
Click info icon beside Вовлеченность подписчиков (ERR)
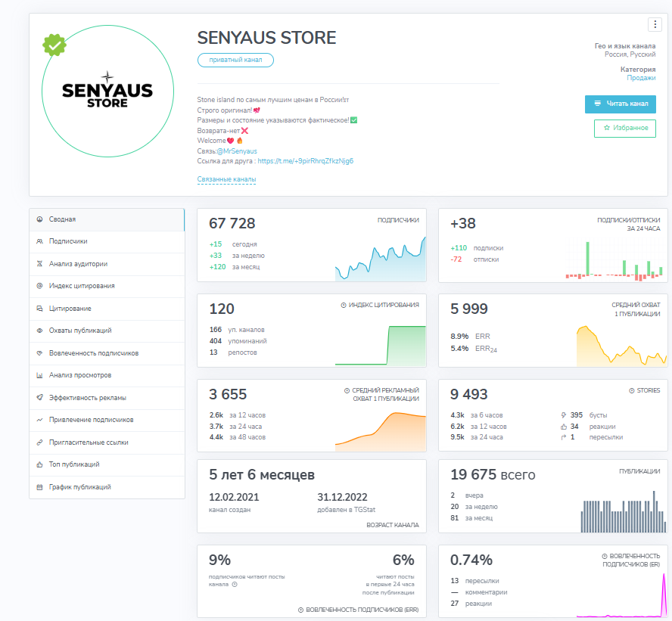pyautogui.click(x=301, y=610)
